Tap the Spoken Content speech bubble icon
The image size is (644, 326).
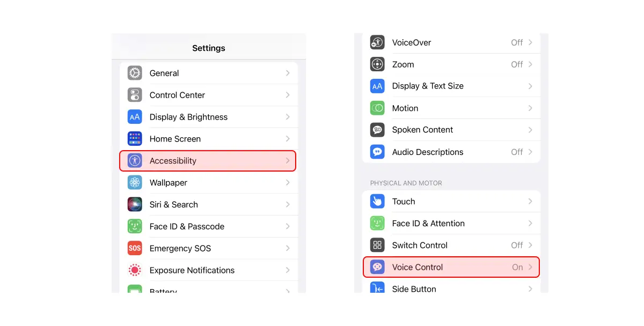click(x=377, y=130)
